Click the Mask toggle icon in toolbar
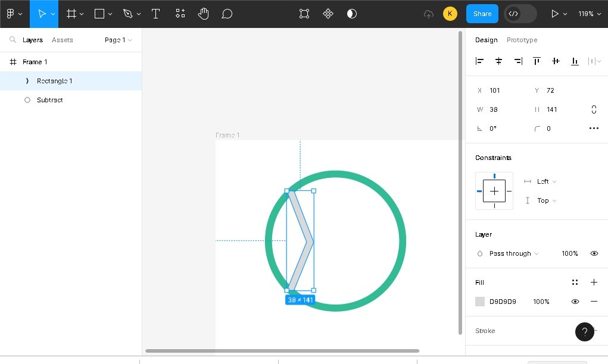This screenshot has width=608, height=364. (x=352, y=14)
